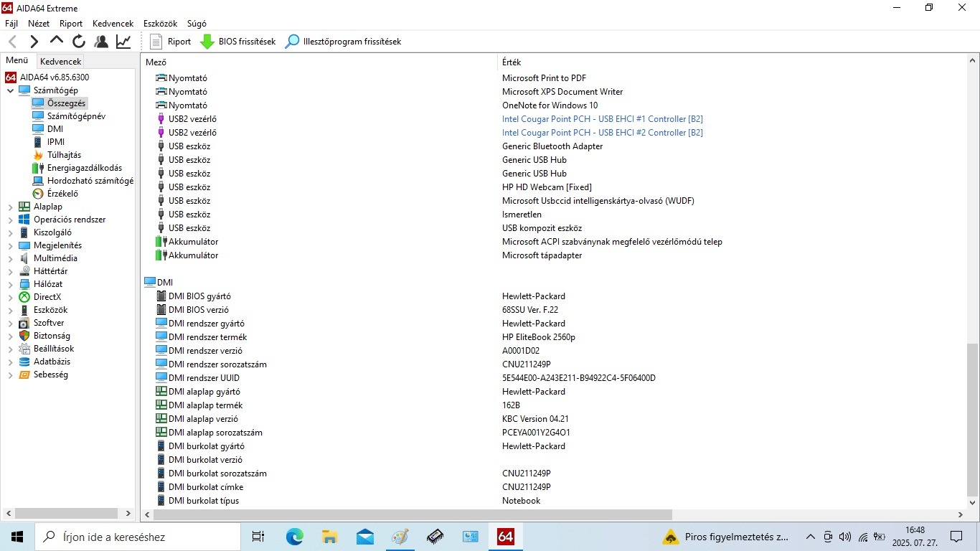
Task: Click the main panel horizontal scrollbar thumb
Action: (413, 514)
